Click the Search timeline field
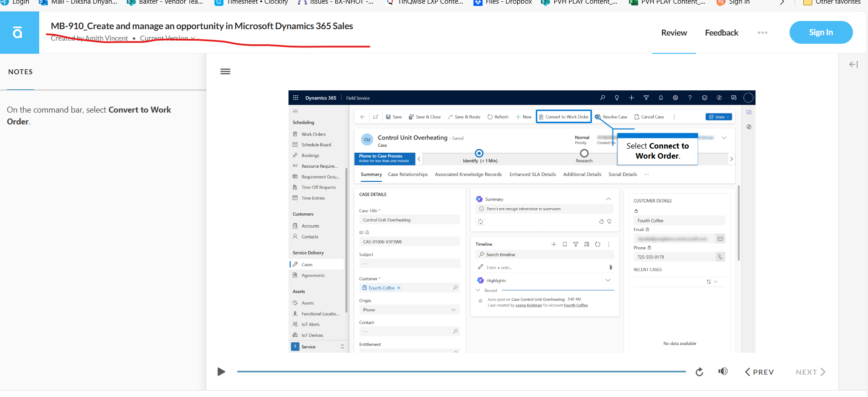The height and width of the screenshot is (397, 868). (545, 255)
